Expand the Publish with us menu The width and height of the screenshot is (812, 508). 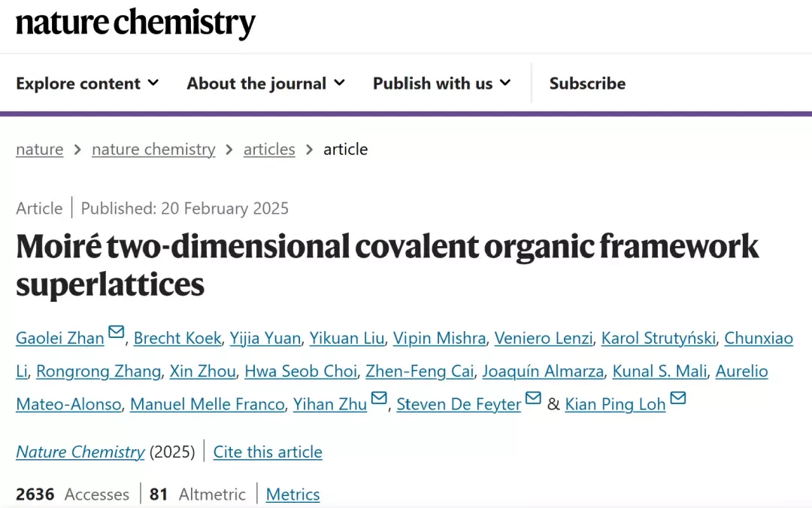point(442,84)
